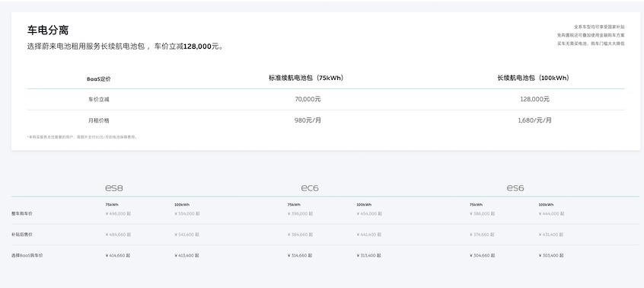Click the ¥314,660 起 BaaS price
Screen dimensions: 644x288
coord(300,255)
